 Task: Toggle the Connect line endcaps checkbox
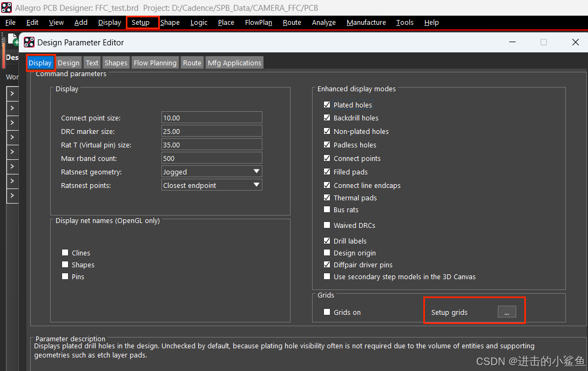tap(327, 185)
